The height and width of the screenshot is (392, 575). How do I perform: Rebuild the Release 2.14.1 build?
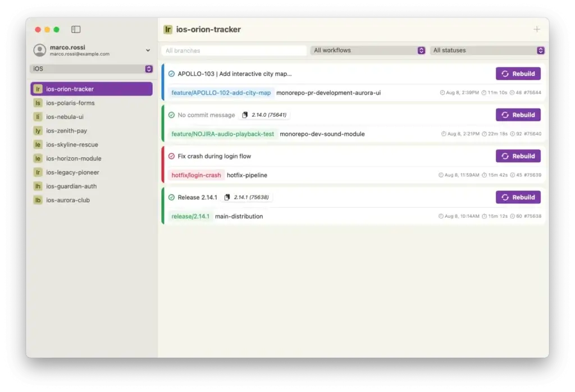[518, 197]
